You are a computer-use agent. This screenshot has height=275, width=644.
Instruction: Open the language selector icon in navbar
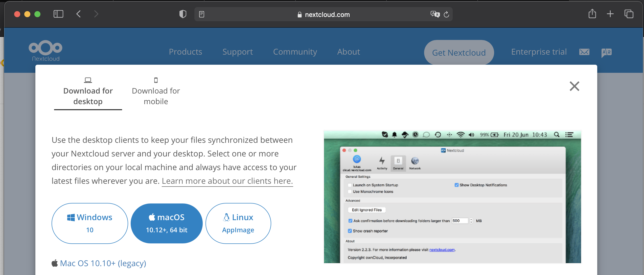point(607,53)
